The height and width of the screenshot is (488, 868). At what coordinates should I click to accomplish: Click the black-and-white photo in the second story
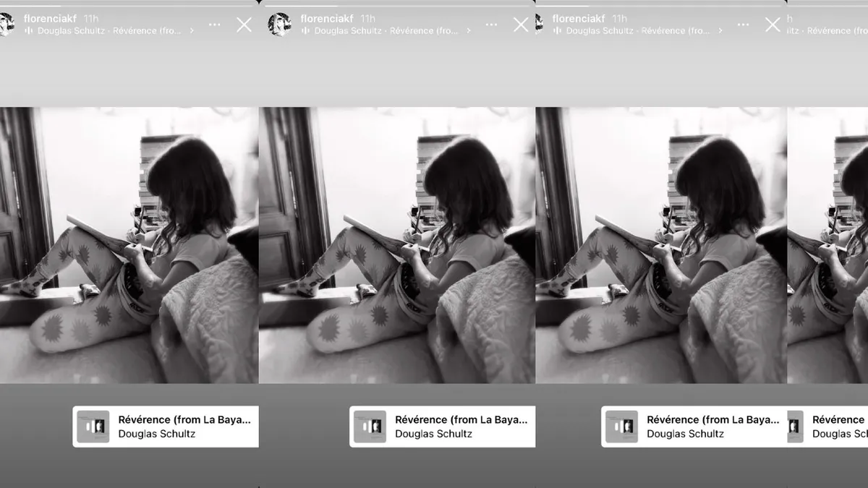point(396,246)
